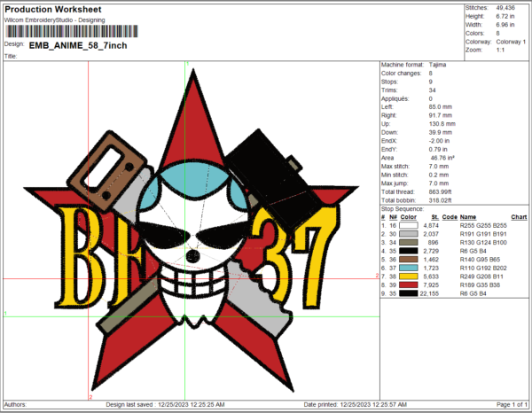Viewport: 532px width, 413px height.
Task: Click the Code column header
Action: pos(450,217)
